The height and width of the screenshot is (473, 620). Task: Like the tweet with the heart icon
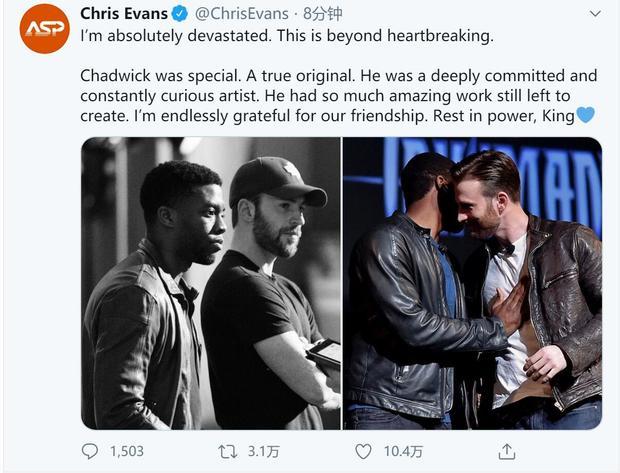coord(363,451)
